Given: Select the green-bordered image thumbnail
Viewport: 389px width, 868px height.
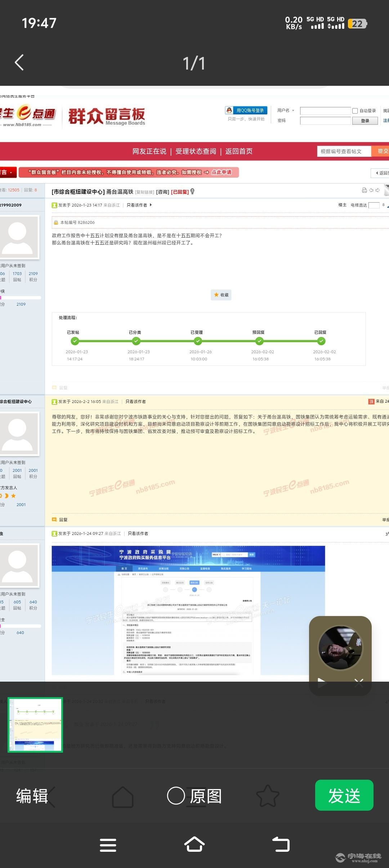Looking at the screenshot, I should click(35, 725).
